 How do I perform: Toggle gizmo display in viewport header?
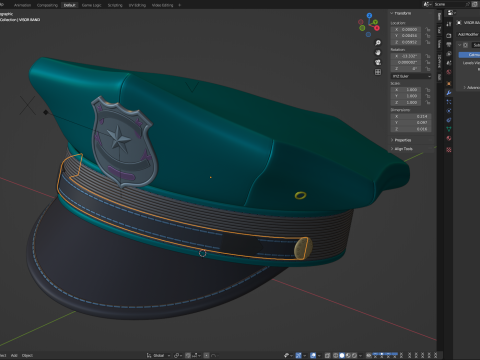click(298, 356)
